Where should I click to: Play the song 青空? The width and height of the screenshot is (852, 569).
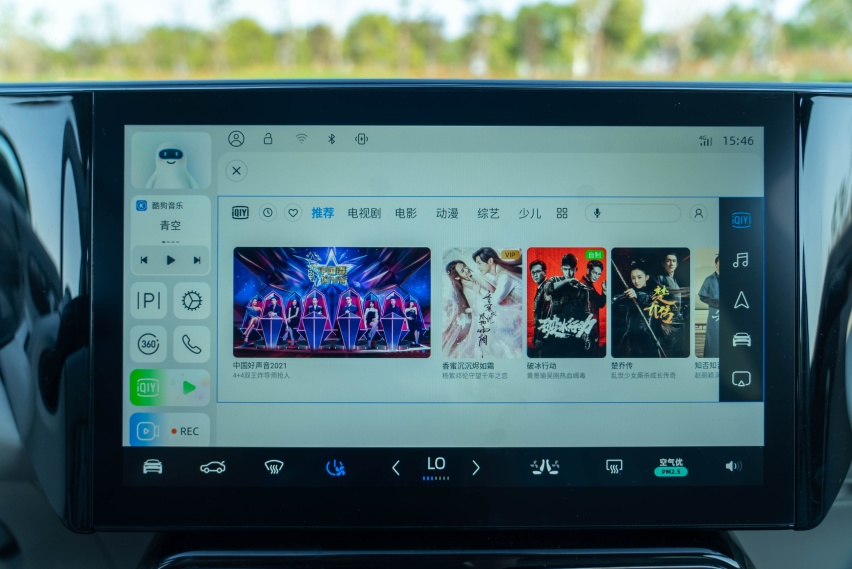tap(171, 260)
